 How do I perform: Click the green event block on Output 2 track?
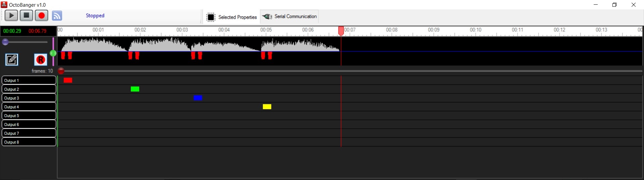point(135,89)
